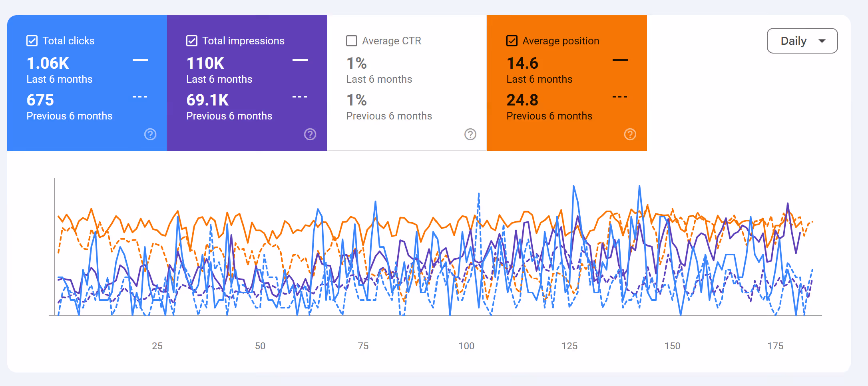Screen dimensions: 868x386
Task: Open help icon on Average position card
Action: 630,134
